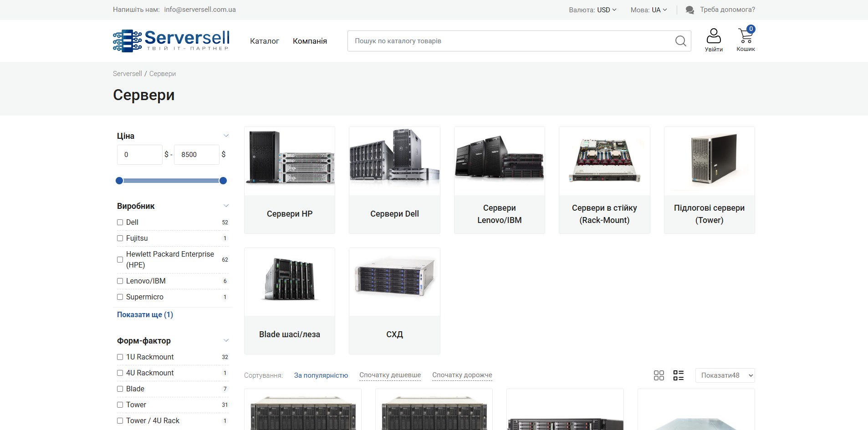Click Показати ще (1) link
The image size is (868, 430).
145,314
